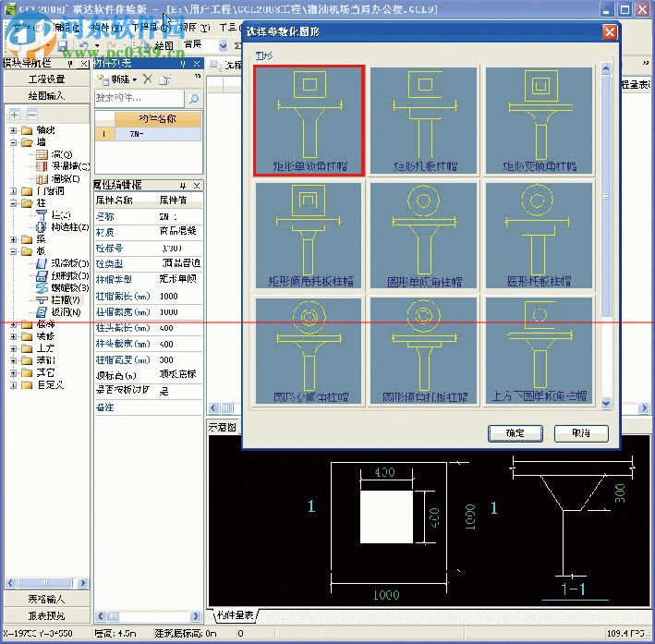Click the 确定 button in dialog

pos(515,432)
